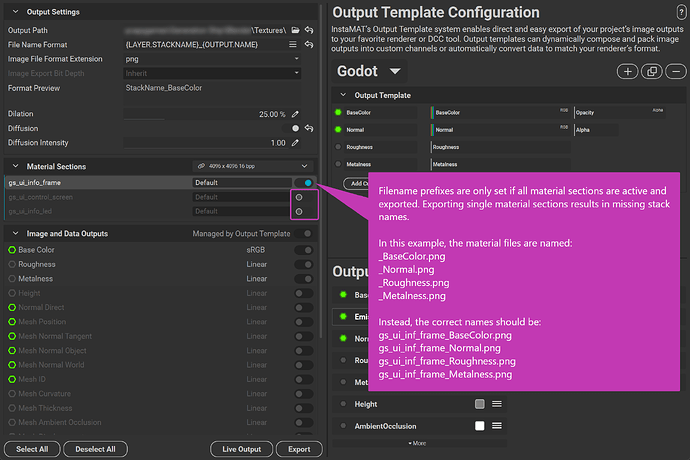The image size is (690, 460).
Task: Edit the Diffusion Intensity value with the pencil icon
Action: pyautogui.click(x=295, y=143)
